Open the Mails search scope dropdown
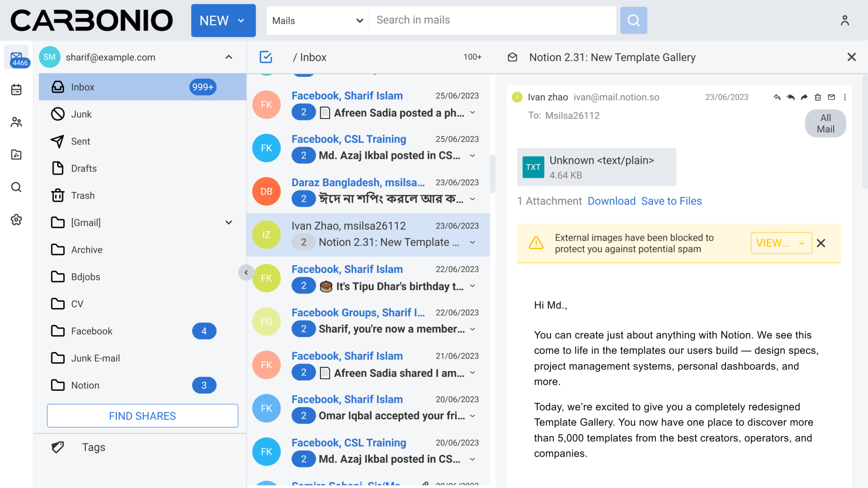Image resolution: width=868 pixels, height=488 pixels. pos(317,20)
